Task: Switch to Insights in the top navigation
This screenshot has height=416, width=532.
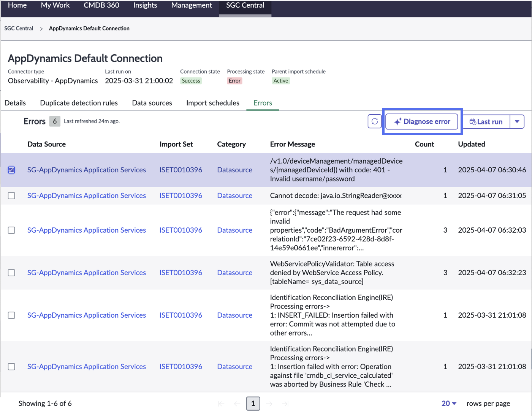Action: click(x=145, y=5)
